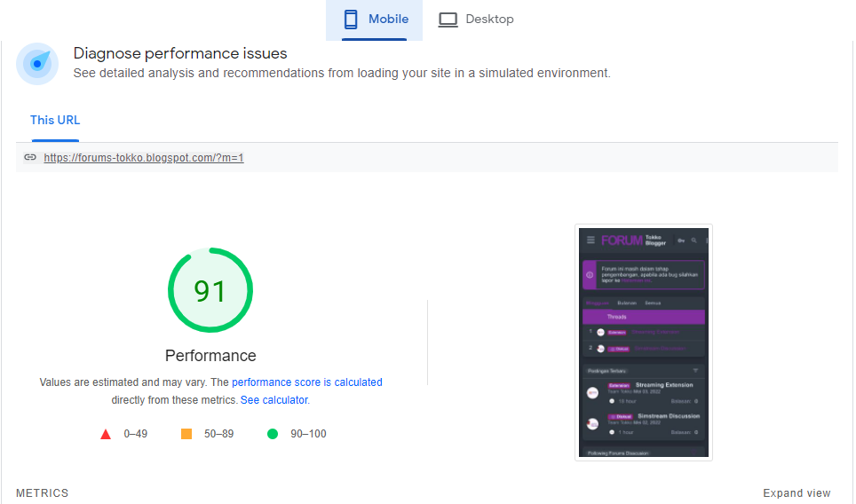This screenshot has height=504, width=856.
Task: Click the FORUM logo in preview
Action: tap(622, 240)
